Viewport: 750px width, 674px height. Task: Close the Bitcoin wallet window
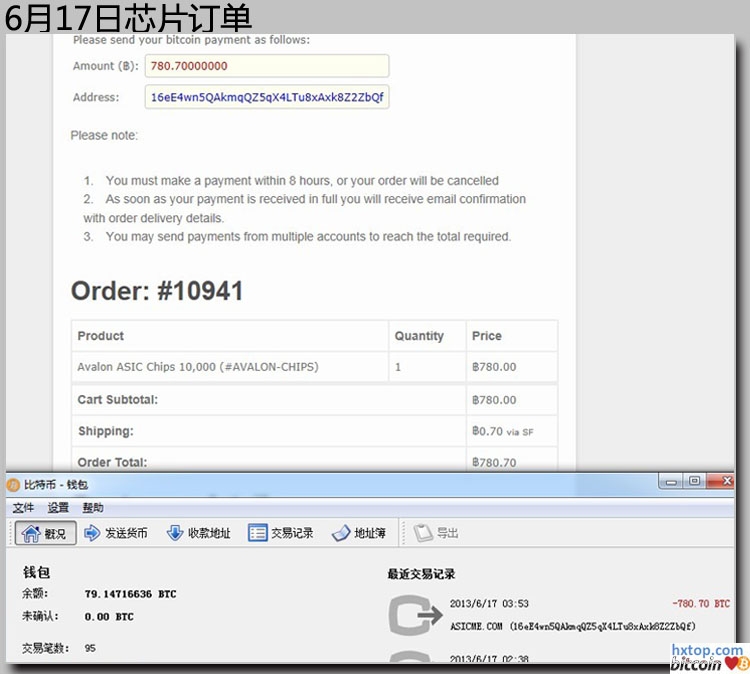[x=725, y=482]
